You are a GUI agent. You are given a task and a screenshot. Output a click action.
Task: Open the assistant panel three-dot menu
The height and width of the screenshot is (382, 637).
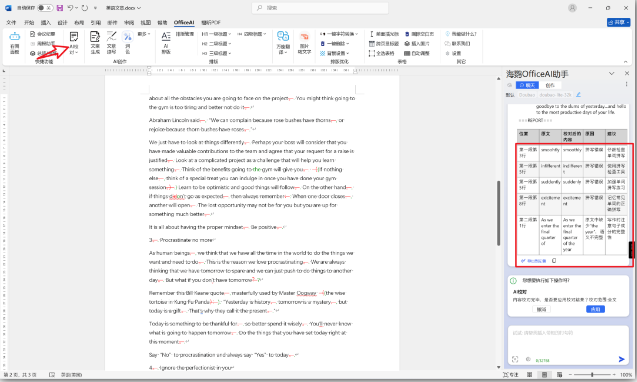click(x=626, y=85)
